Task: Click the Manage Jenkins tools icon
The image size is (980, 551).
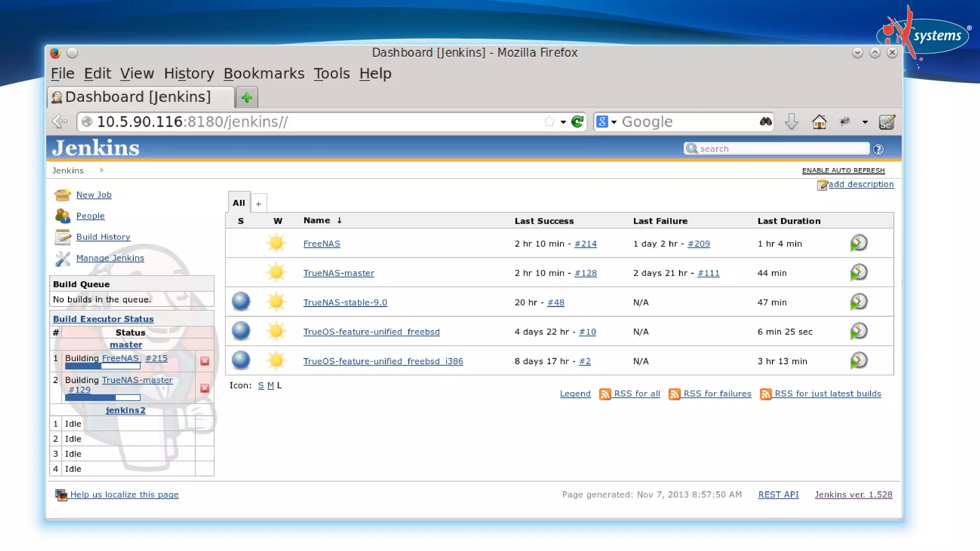Action: [62, 258]
